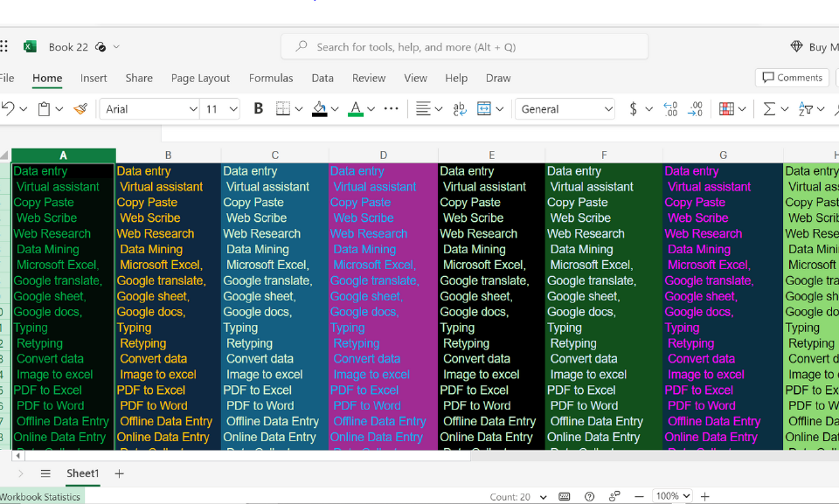Switch to the Review tab
Viewport: 839px width, 504px height.
[x=369, y=78]
